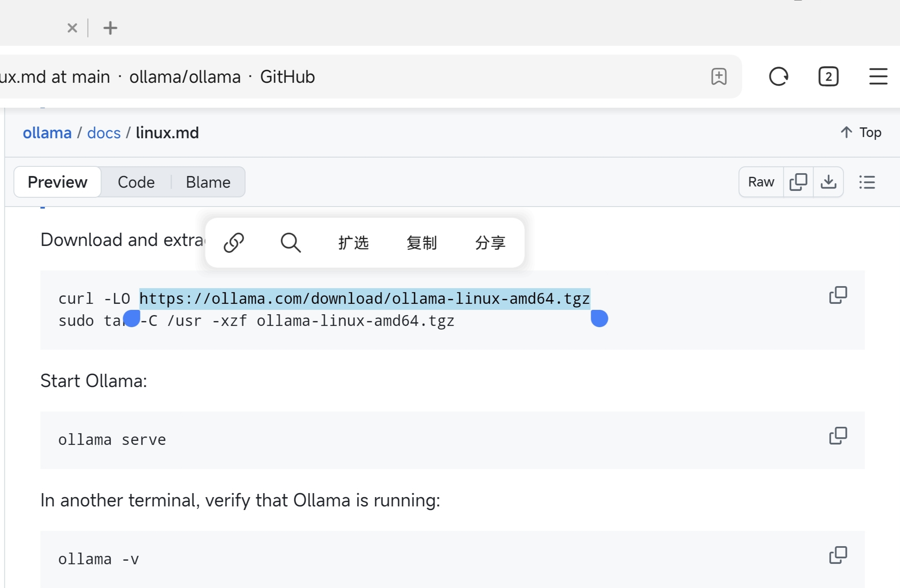Open the browser hamburger menu
The image size is (900, 588).
[878, 76]
